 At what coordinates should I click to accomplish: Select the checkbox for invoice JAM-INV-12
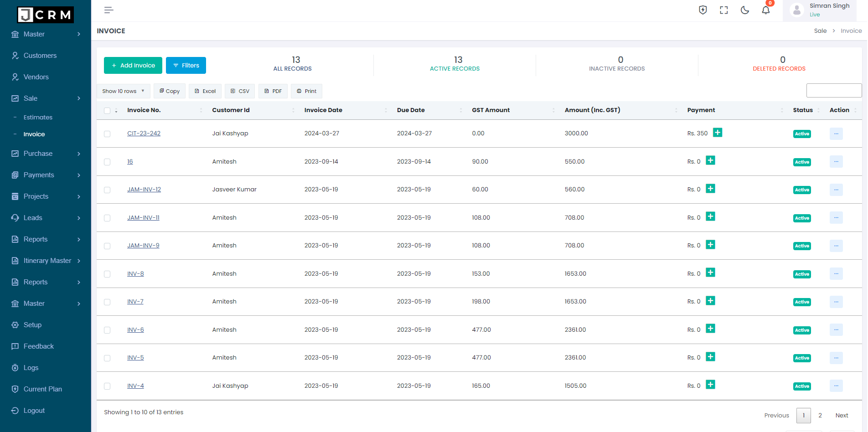coord(107,190)
